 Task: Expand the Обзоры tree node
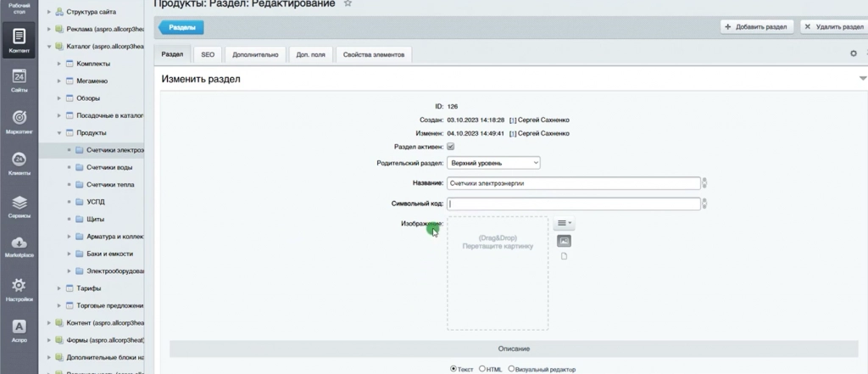coord(59,98)
